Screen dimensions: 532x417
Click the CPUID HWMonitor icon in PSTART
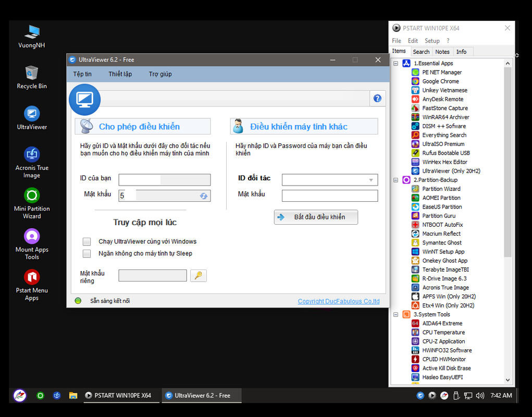415,359
